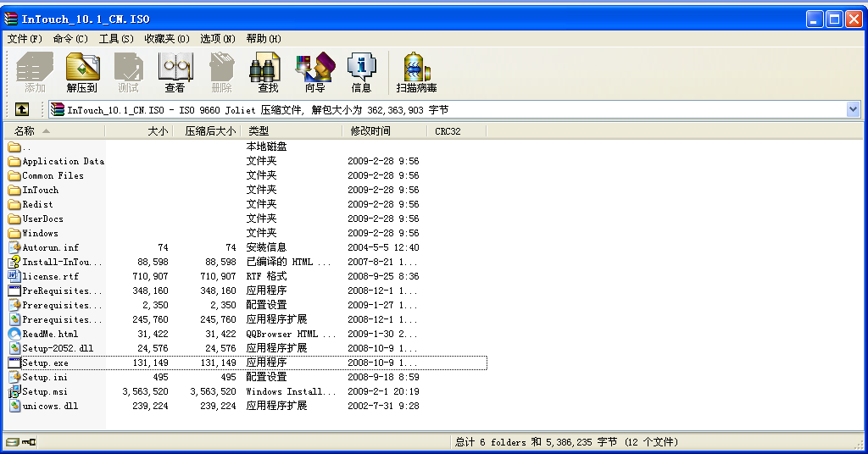This screenshot has width=868, height=454.
Task: Select the license.rtf file
Action: pos(52,276)
